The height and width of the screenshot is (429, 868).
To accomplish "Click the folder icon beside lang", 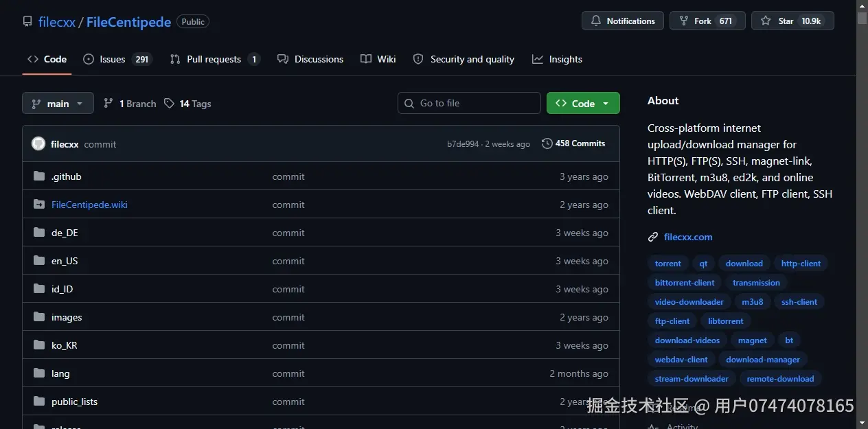I will tap(39, 373).
